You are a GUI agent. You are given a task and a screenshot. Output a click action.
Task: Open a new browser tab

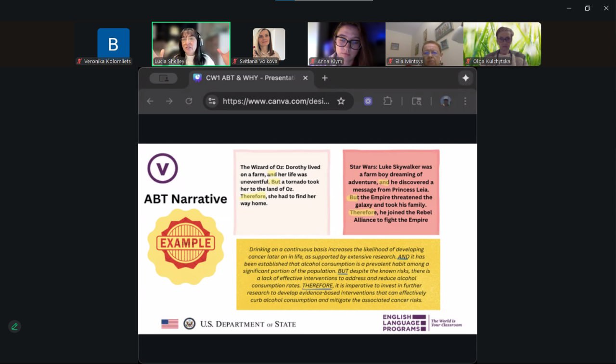coord(325,78)
